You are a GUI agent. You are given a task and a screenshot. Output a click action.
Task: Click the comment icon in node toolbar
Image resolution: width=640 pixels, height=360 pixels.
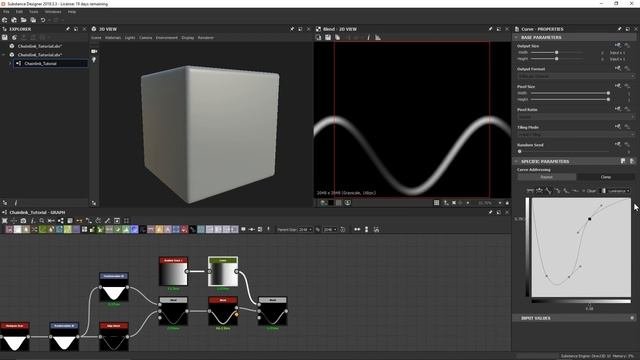tap(243, 229)
